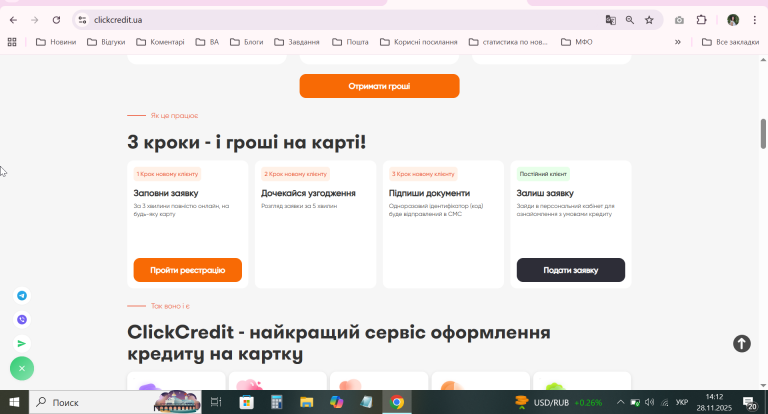Click the Отримати гроші button

(380, 86)
